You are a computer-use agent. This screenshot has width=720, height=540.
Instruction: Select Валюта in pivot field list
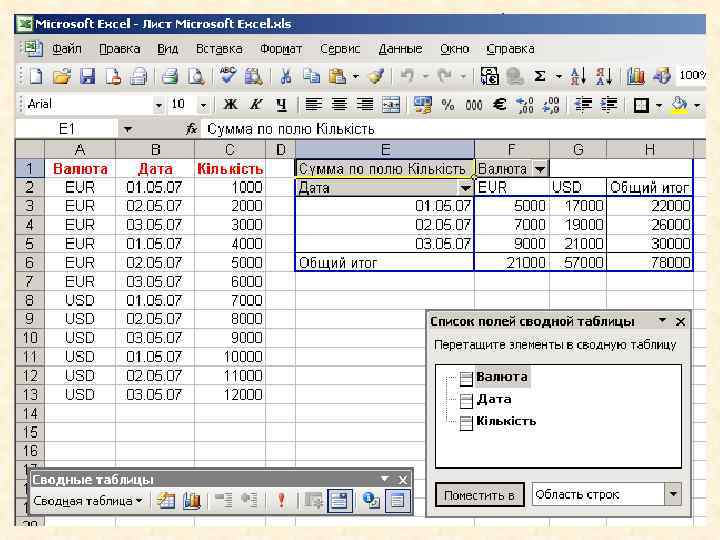(x=501, y=377)
